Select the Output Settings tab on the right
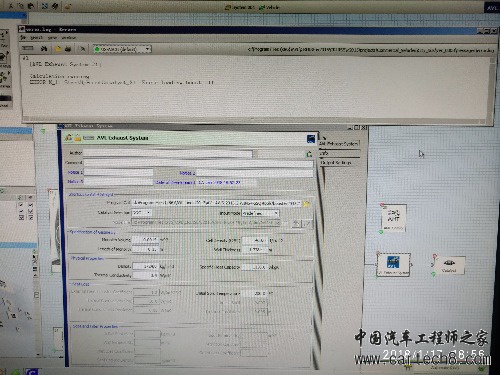 click(x=336, y=163)
